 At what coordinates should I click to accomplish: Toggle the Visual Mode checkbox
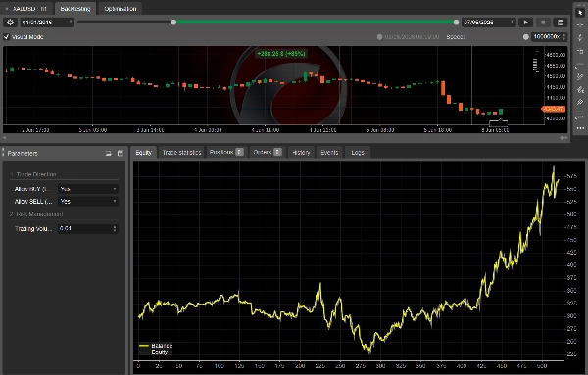tap(7, 36)
